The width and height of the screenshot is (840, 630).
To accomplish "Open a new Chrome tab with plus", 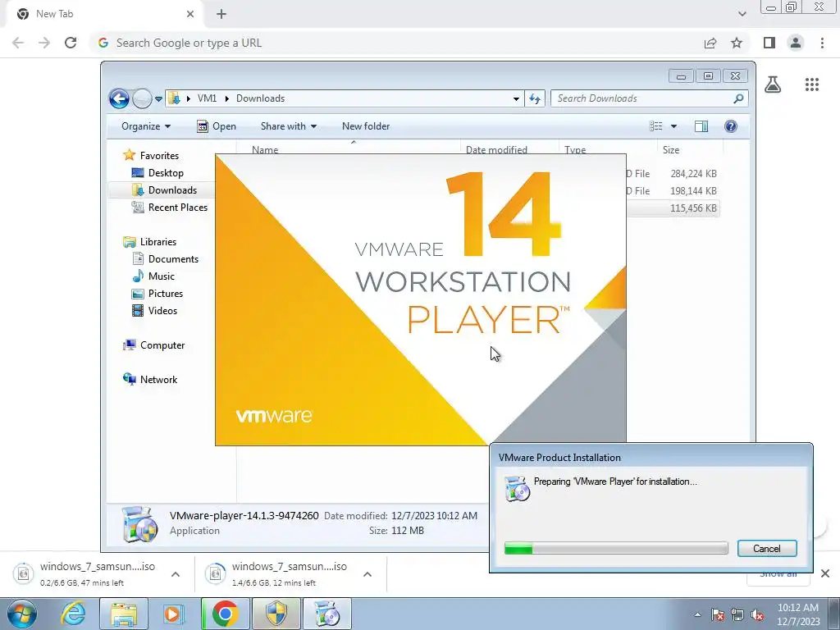I will click(x=221, y=14).
